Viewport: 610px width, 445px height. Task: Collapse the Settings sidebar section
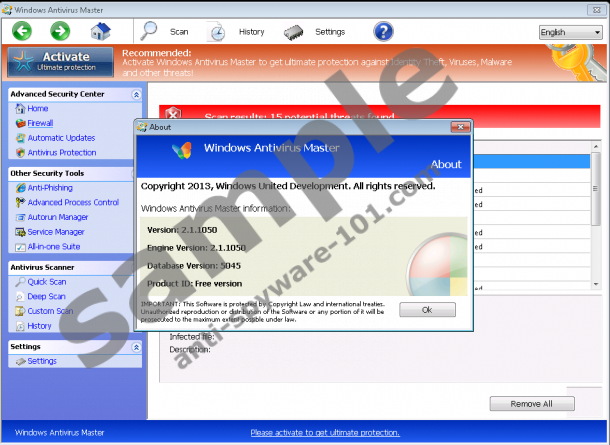click(137, 347)
